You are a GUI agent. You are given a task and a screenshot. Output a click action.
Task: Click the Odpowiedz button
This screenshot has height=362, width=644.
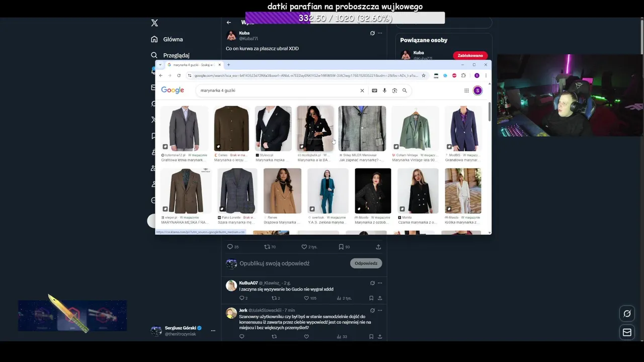366,263
